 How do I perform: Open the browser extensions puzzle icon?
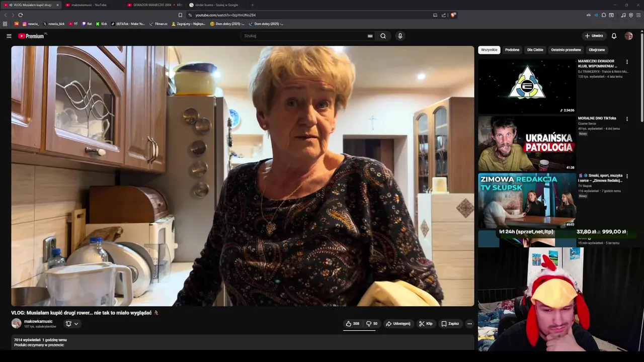click(604, 15)
